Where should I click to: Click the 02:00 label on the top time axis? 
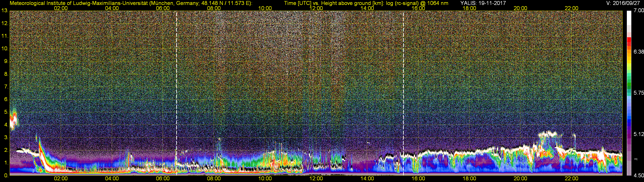tap(61, 8)
